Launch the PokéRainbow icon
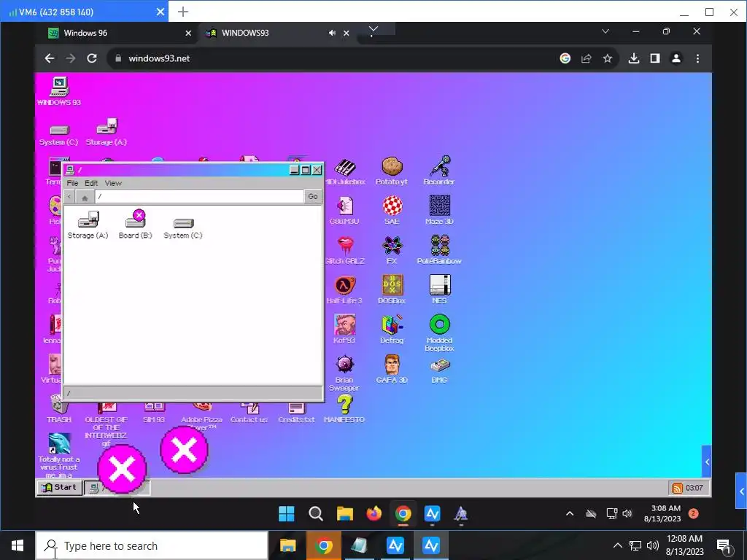 click(439, 250)
